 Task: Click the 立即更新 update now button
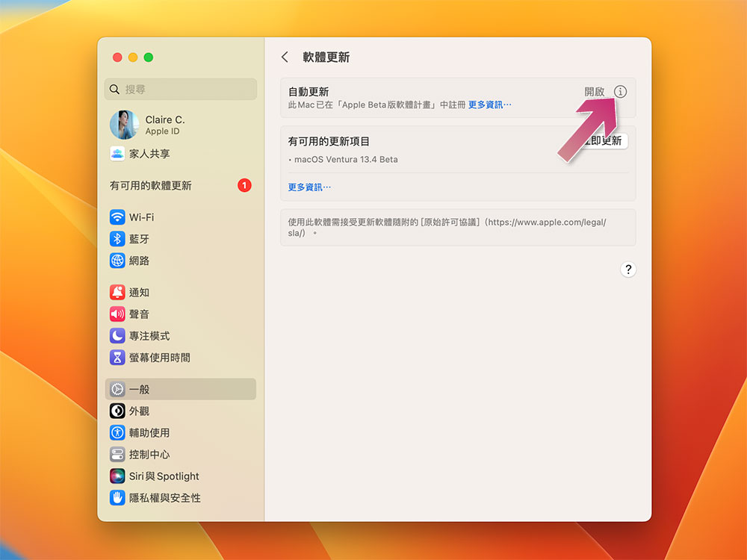604,141
